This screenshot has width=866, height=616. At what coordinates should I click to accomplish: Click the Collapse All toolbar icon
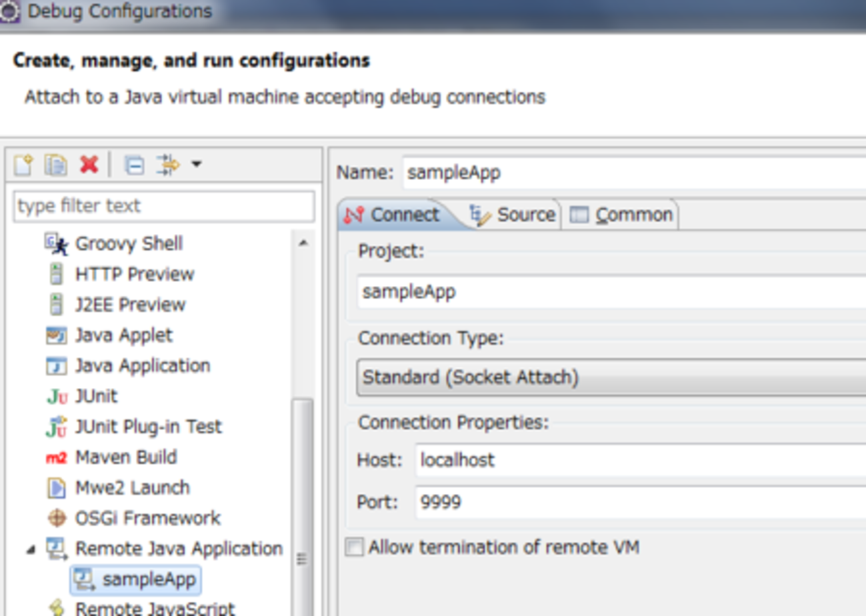(134, 165)
